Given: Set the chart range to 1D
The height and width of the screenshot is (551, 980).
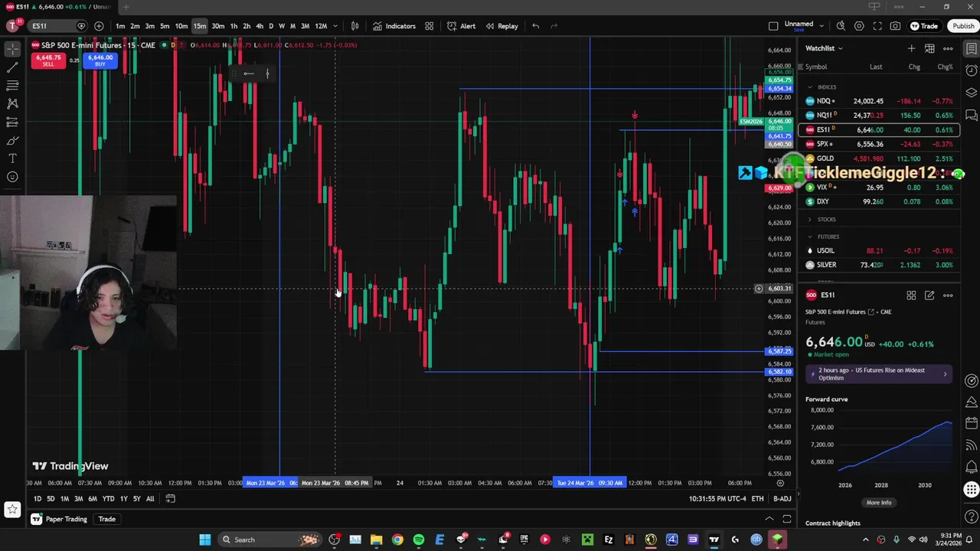Looking at the screenshot, I should (x=38, y=499).
